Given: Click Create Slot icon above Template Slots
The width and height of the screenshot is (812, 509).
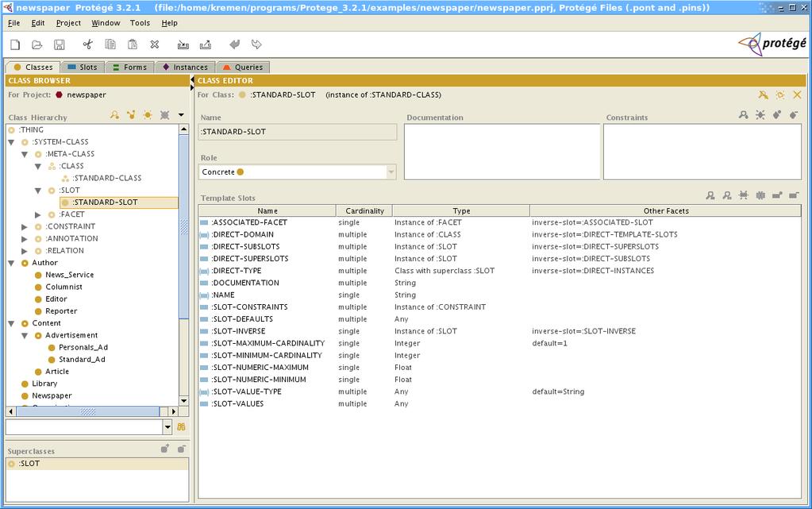Looking at the screenshot, I should tap(744, 195).
